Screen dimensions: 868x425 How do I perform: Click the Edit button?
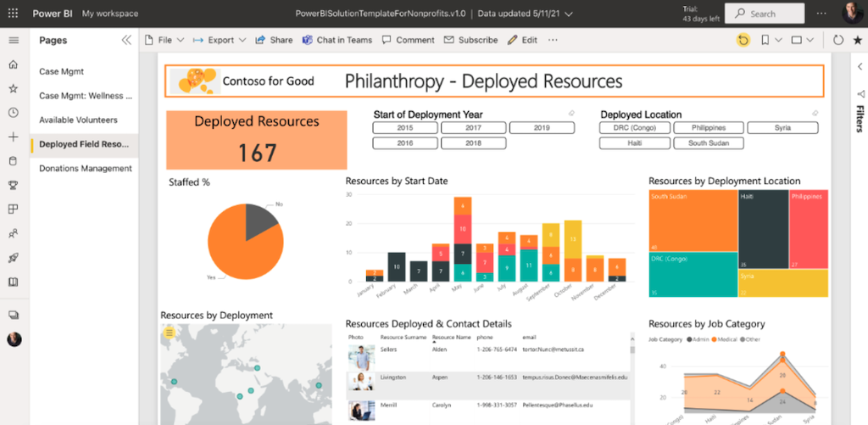click(x=522, y=40)
